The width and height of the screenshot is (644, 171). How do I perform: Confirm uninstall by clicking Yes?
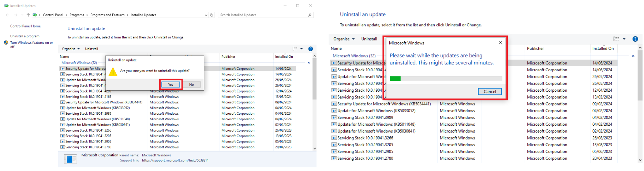tap(171, 84)
